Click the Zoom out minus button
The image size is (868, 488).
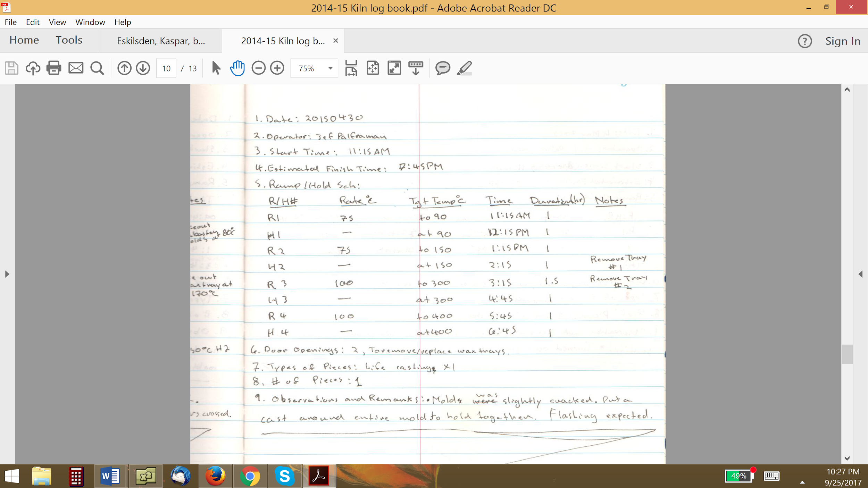click(258, 68)
